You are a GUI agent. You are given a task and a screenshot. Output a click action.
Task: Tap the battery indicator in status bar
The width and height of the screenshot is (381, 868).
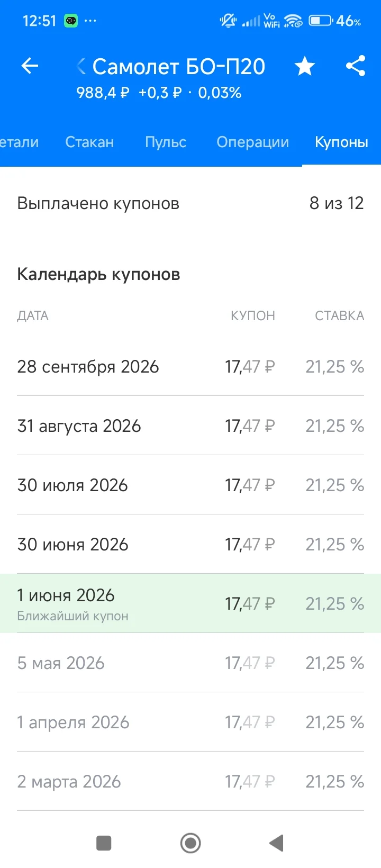click(x=320, y=21)
